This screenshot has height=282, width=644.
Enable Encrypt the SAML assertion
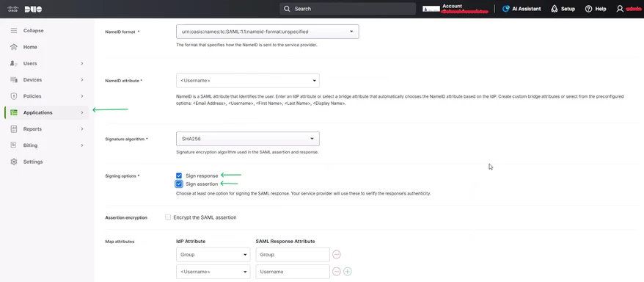click(x=168, y=217)
